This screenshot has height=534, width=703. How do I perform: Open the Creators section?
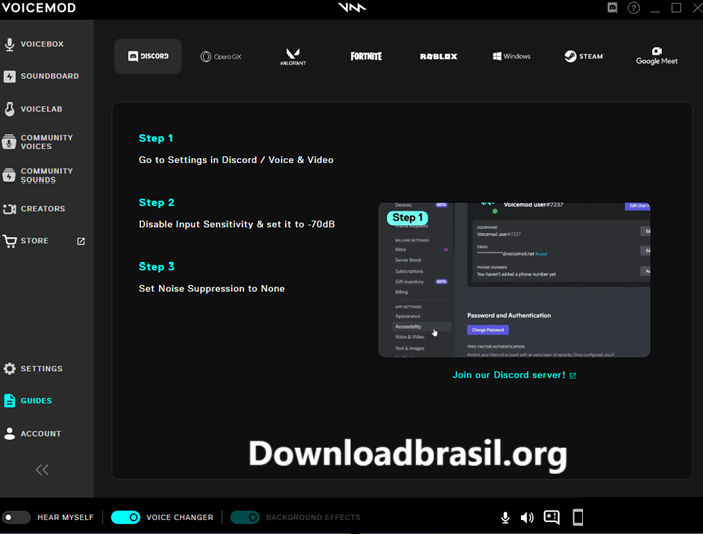coord(34,208)
